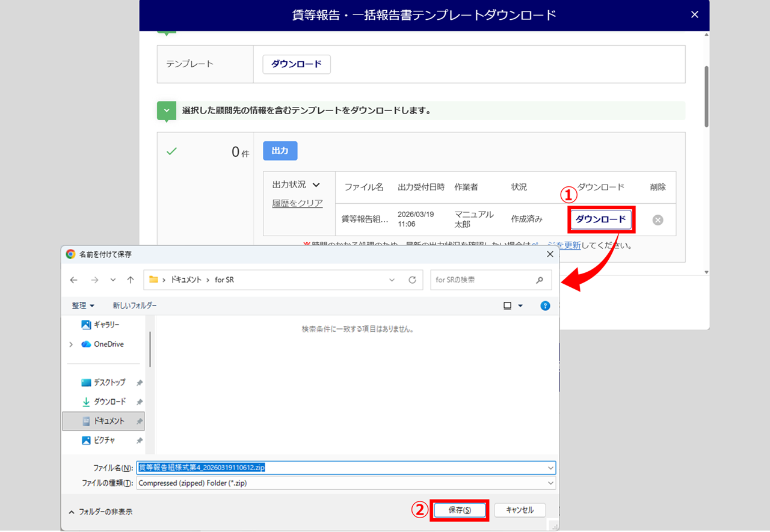Click the 保存 button
The height and width of the screenshot is (532, 770).
pyautogui.click(x=460, y=510)
